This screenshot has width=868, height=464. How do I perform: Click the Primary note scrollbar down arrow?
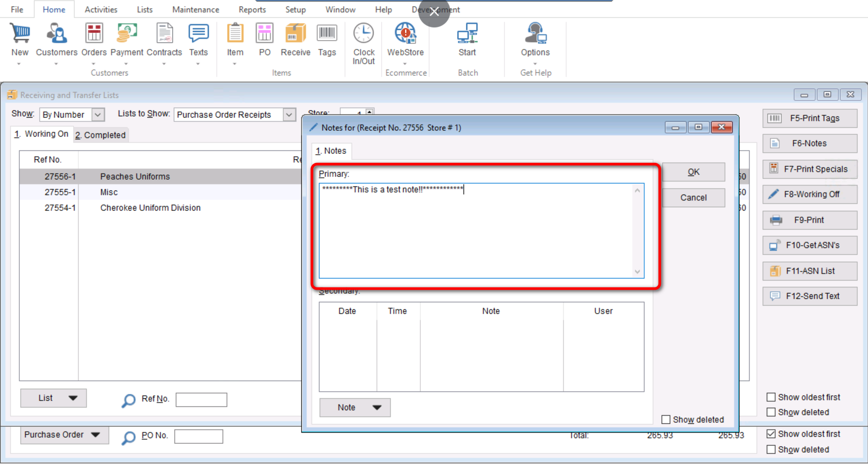pyautogui.click(x=637, y=272)
